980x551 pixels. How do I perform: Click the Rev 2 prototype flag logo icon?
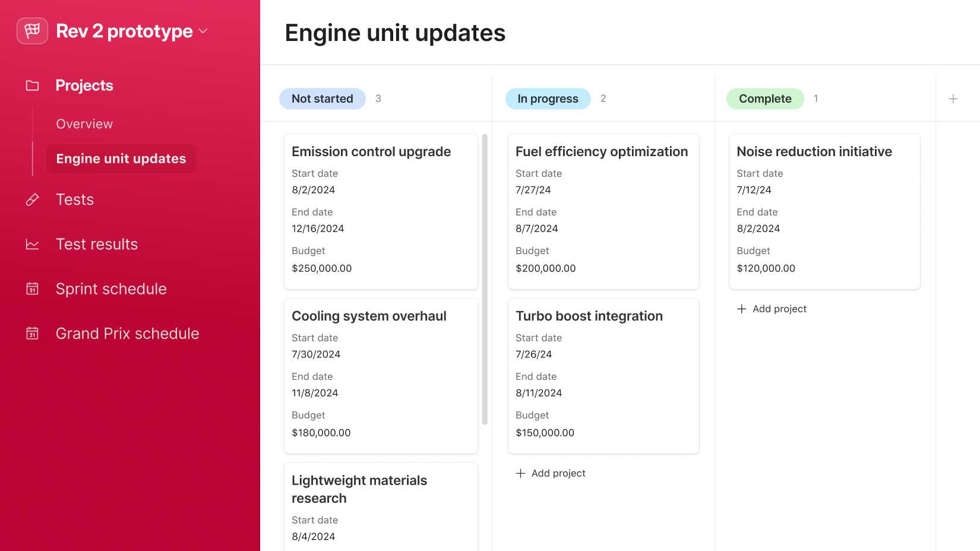32,30
